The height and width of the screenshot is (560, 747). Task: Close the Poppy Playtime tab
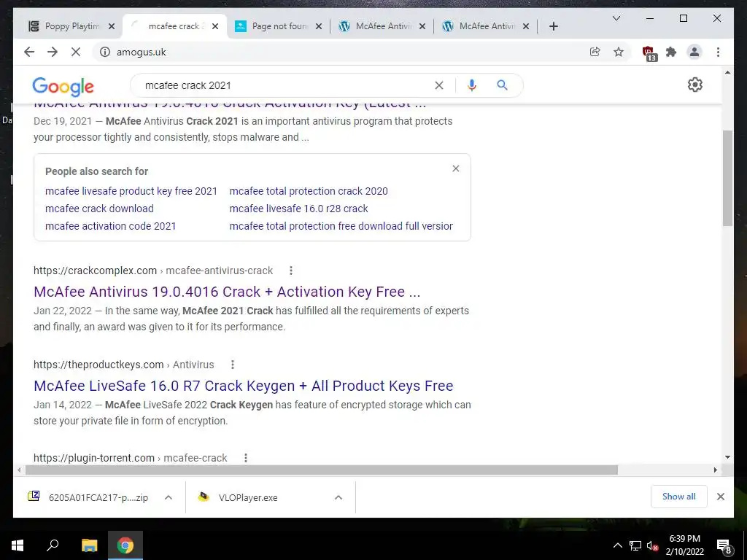112,26
